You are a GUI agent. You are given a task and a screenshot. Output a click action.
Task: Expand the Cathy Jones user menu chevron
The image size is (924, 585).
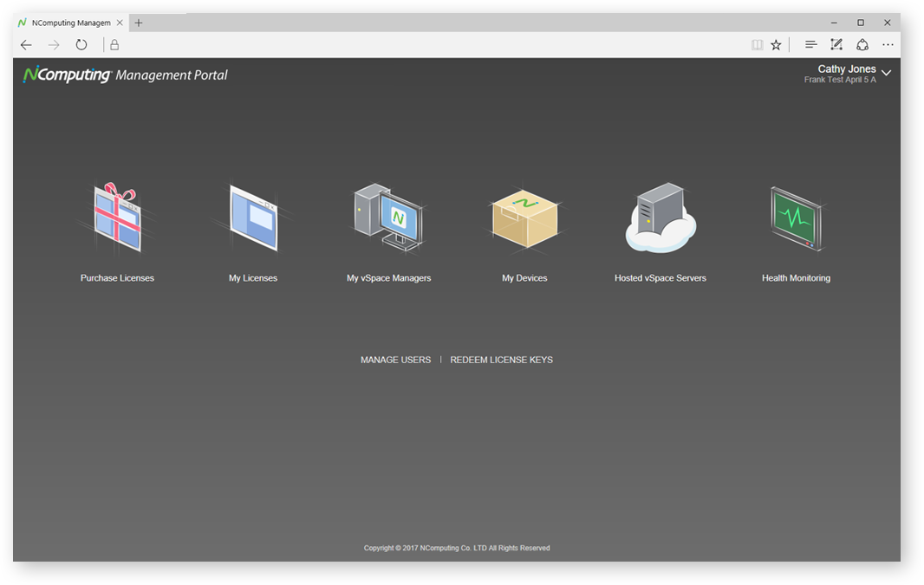click(x=886, y=73)
